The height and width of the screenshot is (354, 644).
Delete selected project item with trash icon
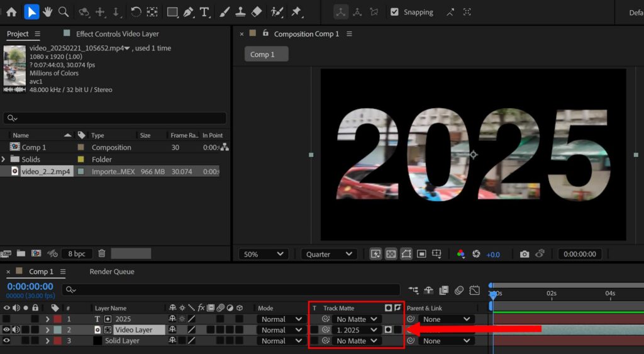point(102,253)
